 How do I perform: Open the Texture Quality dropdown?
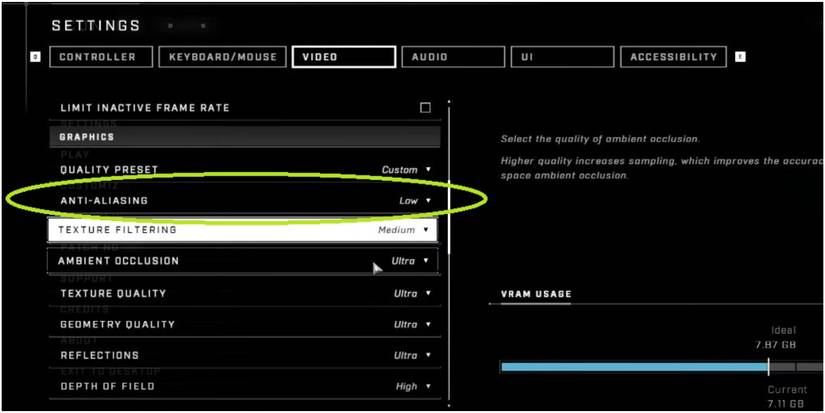[412, 294]
